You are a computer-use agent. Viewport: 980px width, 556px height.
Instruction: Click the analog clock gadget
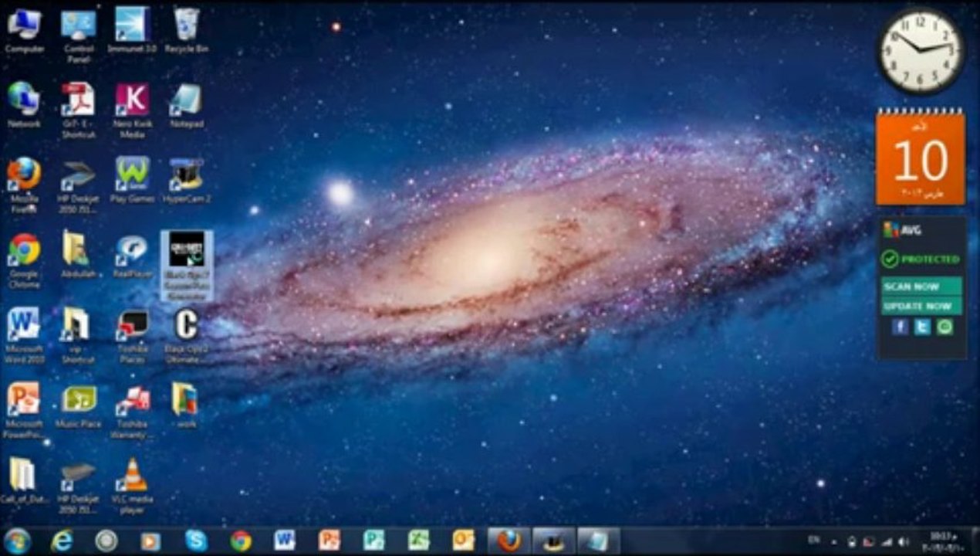click(921, 50)
